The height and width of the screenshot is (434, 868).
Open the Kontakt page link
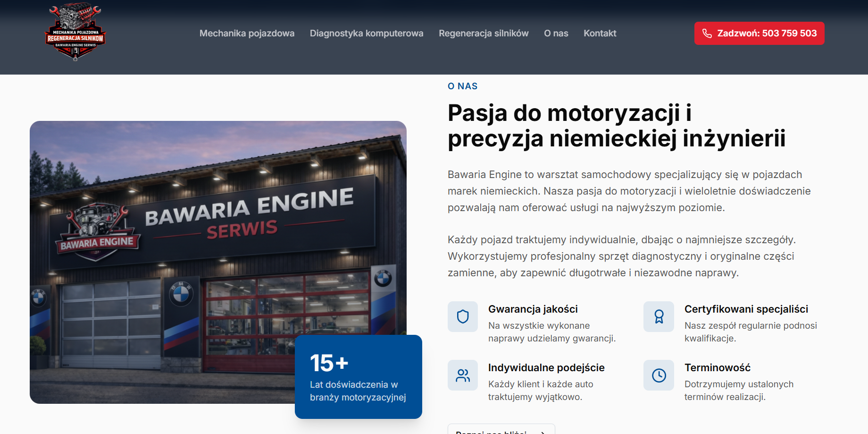coord(600,34)
